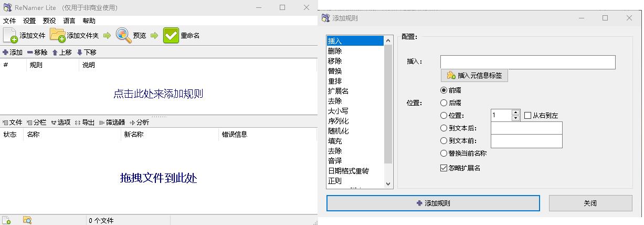Select 随机化 in the rule type list
The image size is (644, 225).
tap(355, 131)
